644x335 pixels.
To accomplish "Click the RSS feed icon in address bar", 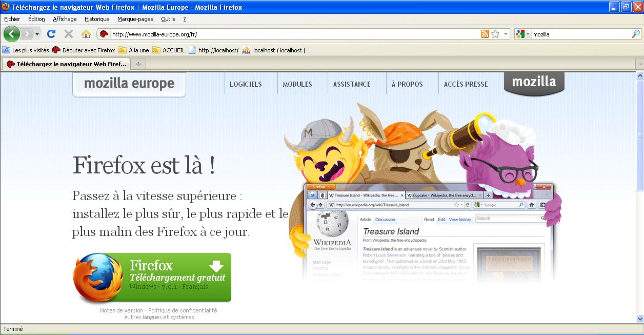I will pos(485,34).
